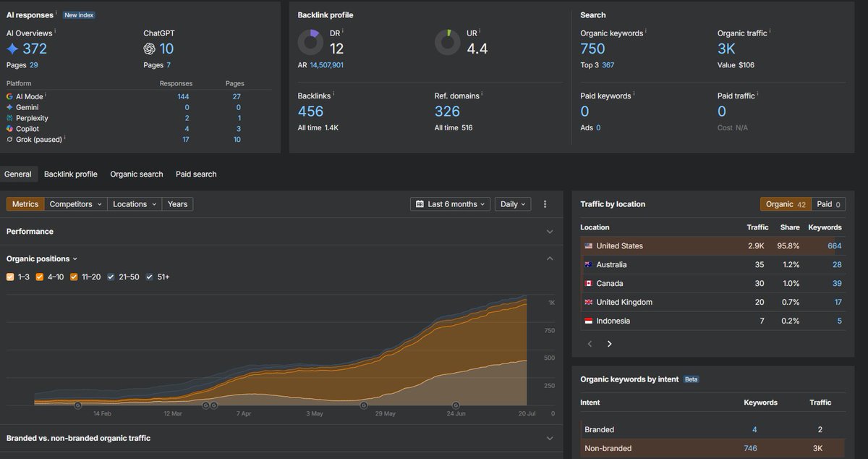This screenshot has height=459, width=868.
Task: Click the Indonesia flag icon
Action: point(589,321)
